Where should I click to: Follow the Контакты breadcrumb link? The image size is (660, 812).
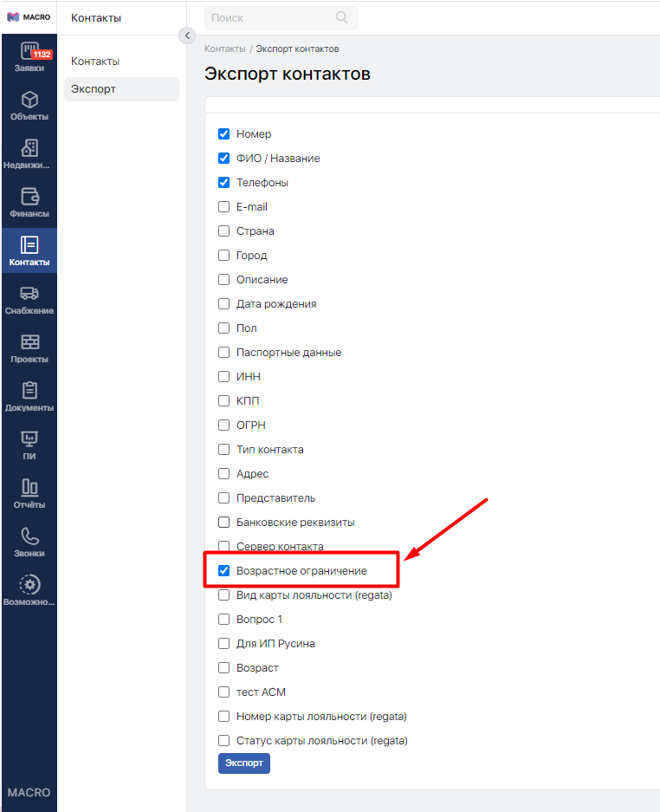(224, 49)
